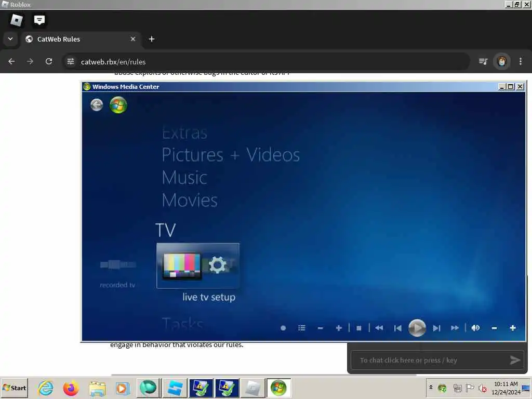Show hidden system tray icons

pos(431,387)
